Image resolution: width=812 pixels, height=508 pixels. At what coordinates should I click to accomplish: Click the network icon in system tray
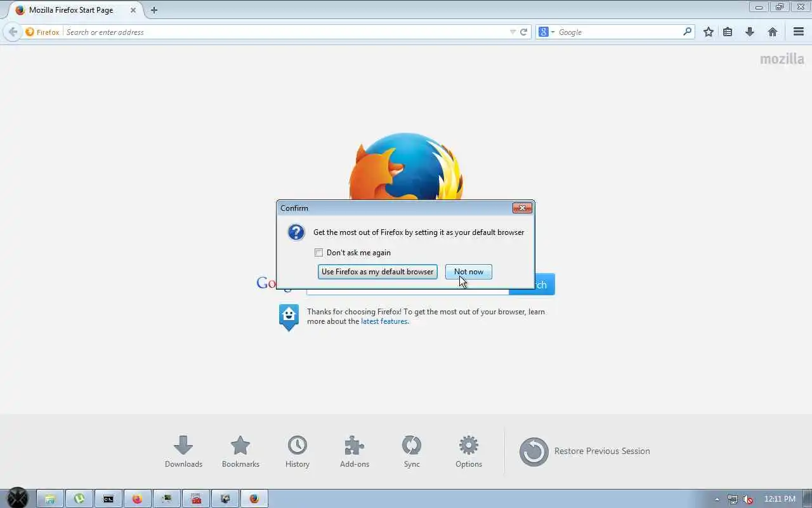733,499
